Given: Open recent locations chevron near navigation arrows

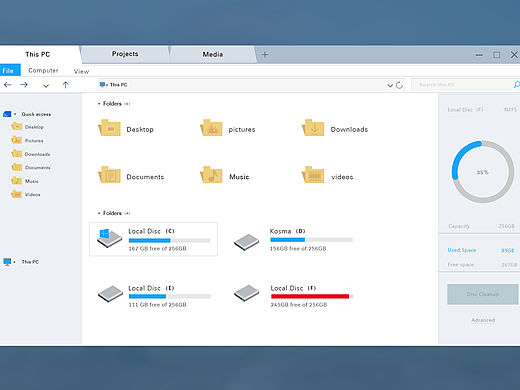Looking at the screenshot, I should pyautogui.click(x=46, y=86).
